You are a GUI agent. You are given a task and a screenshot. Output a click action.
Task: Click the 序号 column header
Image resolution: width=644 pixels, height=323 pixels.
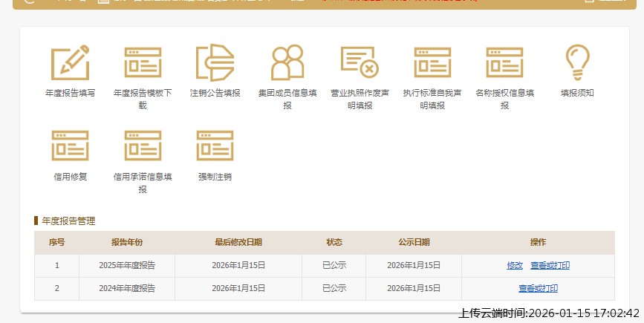point(56,242)
